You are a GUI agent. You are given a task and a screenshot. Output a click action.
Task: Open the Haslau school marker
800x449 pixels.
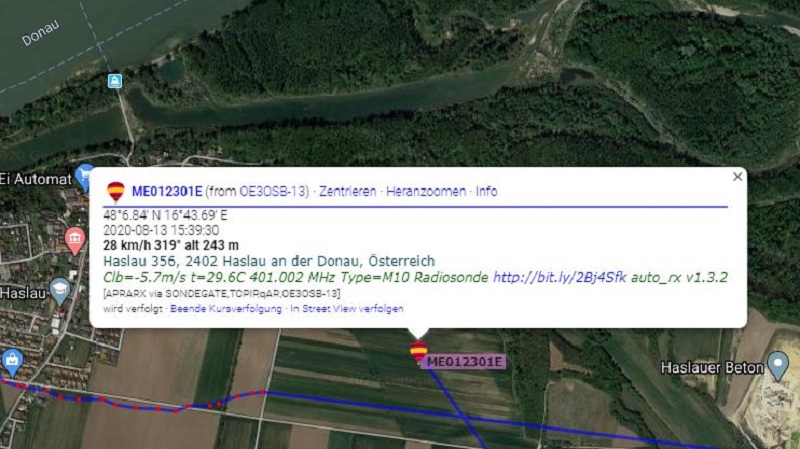tap(60, 291)
